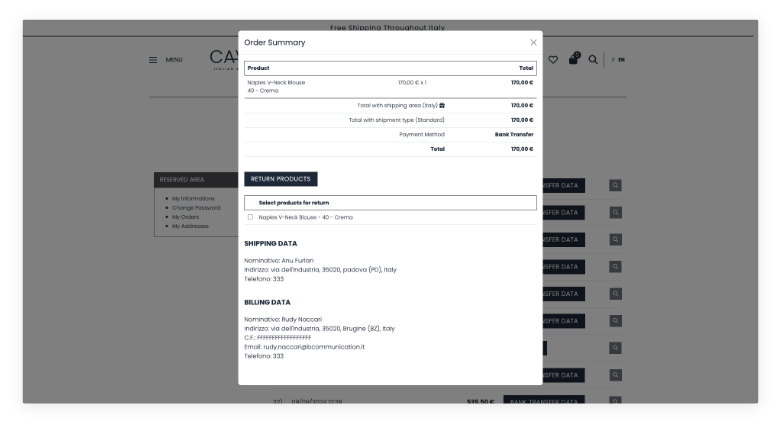Open the hamburger MENU icon
The height and width of the screenshot is (429, 781).
tap(153, 60)
